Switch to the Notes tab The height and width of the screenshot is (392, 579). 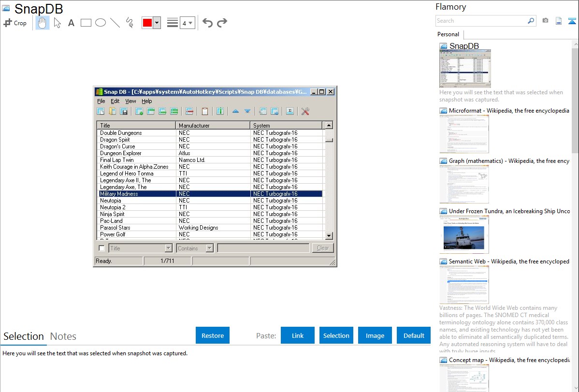point(63,336)
